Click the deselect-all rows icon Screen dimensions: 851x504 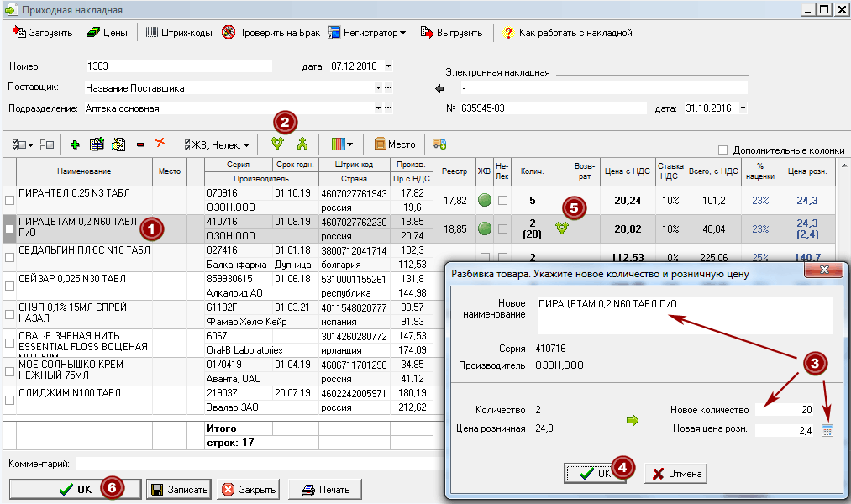pyautogui.click(x=47, y=144)
